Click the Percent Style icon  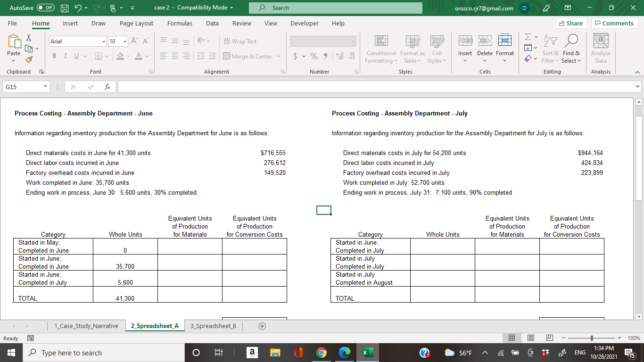[313, 56]
